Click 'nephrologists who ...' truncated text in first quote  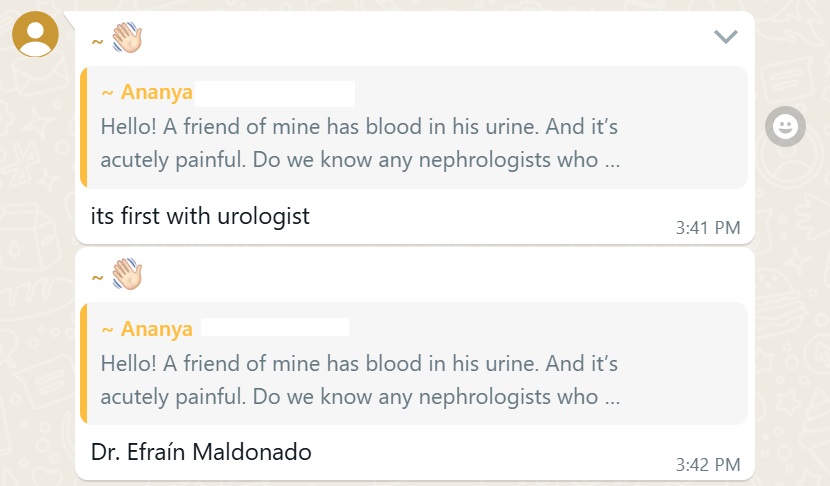[x=519, y=160]
